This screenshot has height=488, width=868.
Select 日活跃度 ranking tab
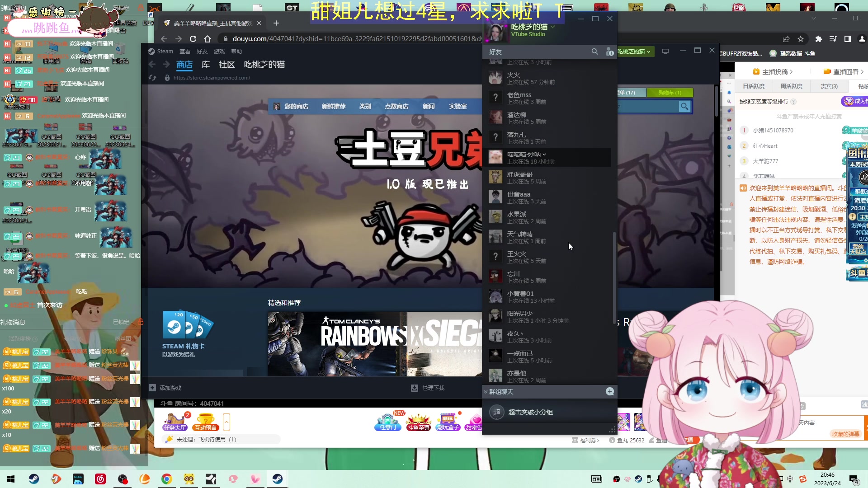(754, 86)
